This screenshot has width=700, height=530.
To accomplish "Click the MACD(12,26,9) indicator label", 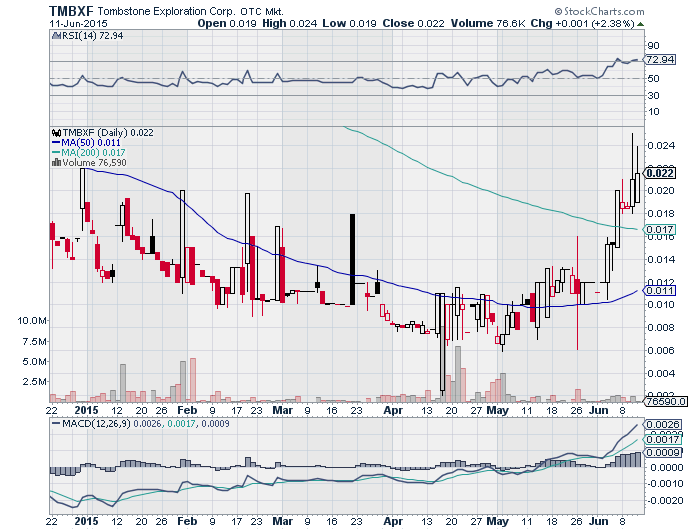I will [96, 423].
